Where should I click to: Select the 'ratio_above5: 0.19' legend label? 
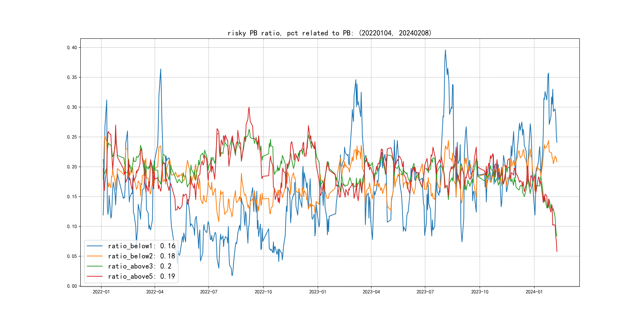[142, 276]
